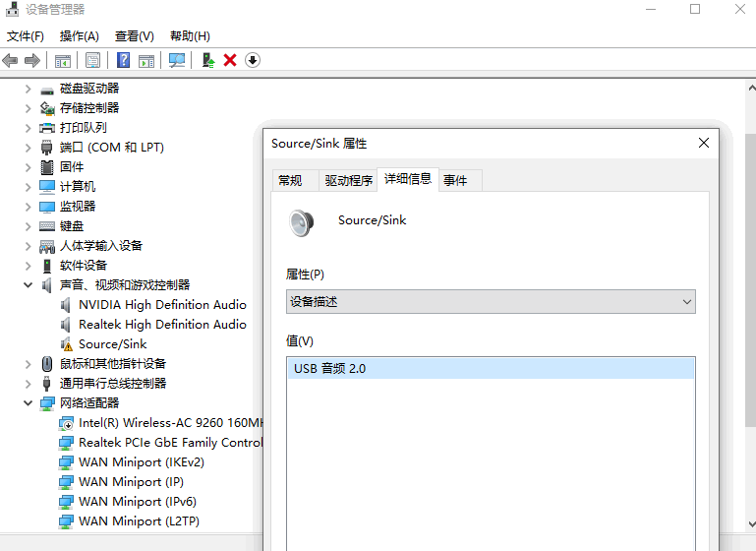Open the 操作(A) menu
This screenshot has width=756, height=551.
[x=79, y=36]
